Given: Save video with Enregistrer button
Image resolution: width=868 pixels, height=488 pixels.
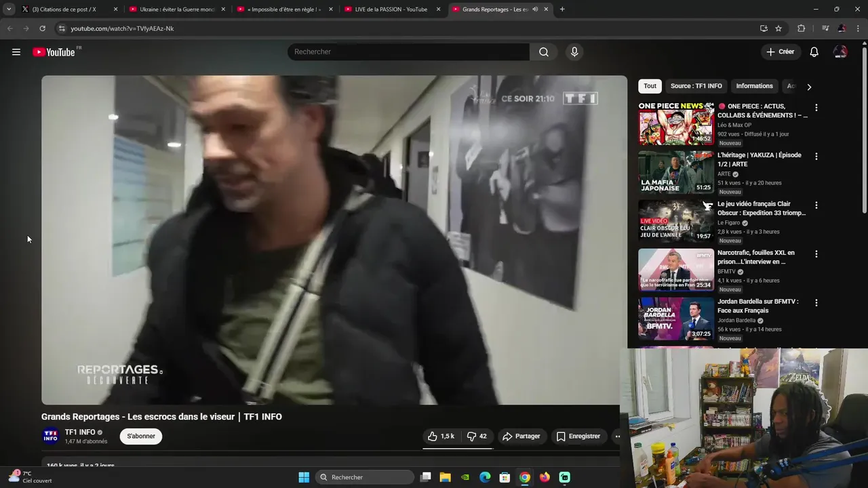Looking at the screenshot, I should pos(578,436).
